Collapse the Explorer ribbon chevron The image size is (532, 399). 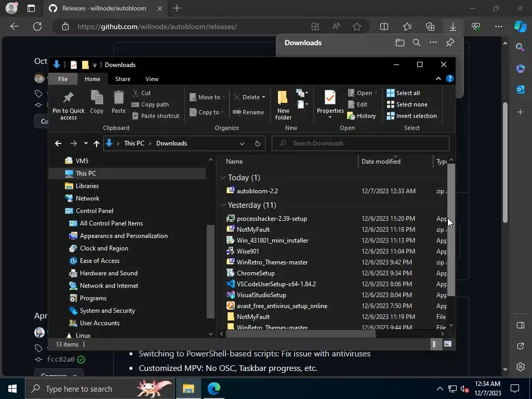point(438,79)
